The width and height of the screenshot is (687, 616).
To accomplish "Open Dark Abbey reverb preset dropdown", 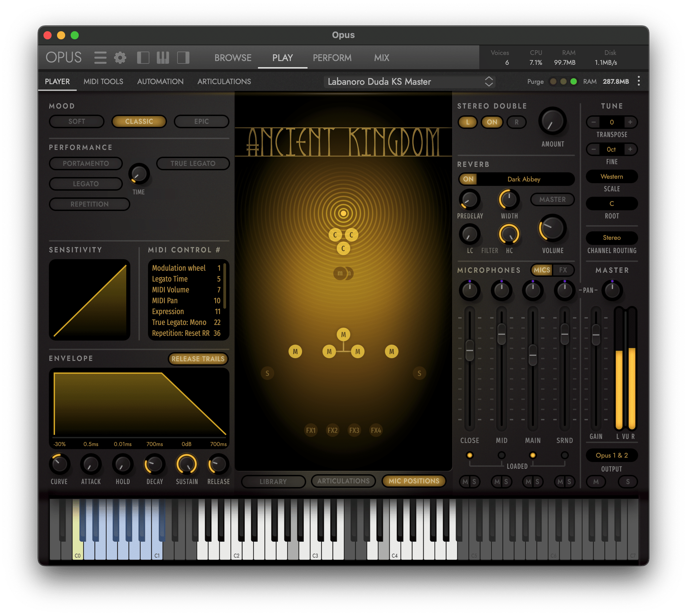I will click(x=524, y=179).
